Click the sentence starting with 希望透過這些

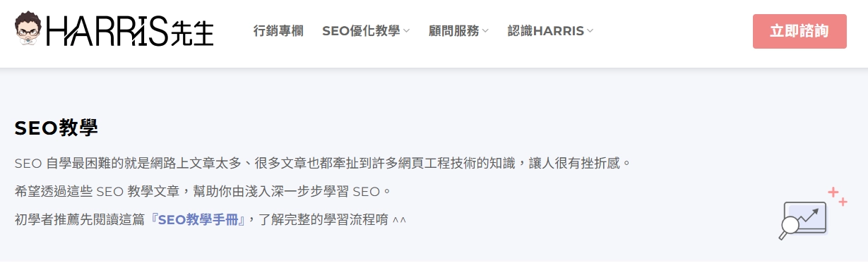[x=203, y=191]
